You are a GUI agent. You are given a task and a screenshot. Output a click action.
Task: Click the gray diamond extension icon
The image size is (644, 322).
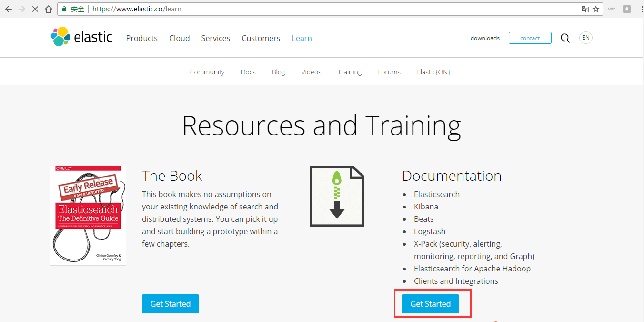click(627, 9)
